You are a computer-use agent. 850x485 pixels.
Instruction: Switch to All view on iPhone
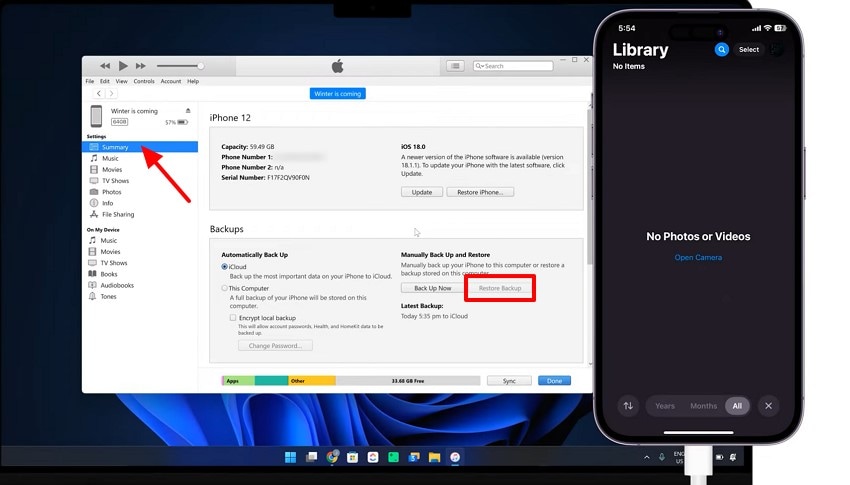(737, 406)
